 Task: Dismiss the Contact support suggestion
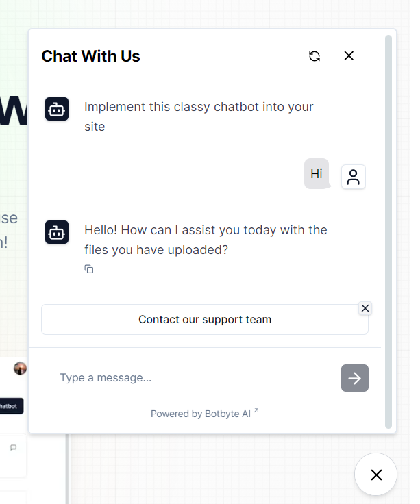[365, 308]
